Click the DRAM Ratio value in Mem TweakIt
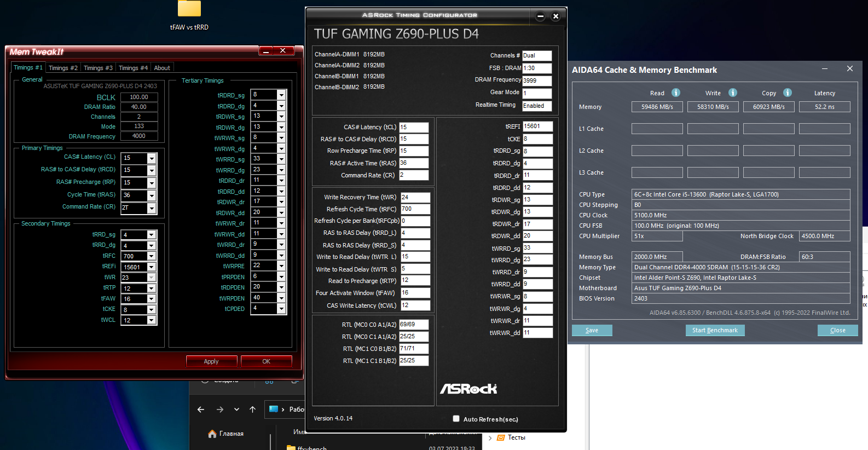Viewport: 868px width, 450px height. (x=139, y=107)
